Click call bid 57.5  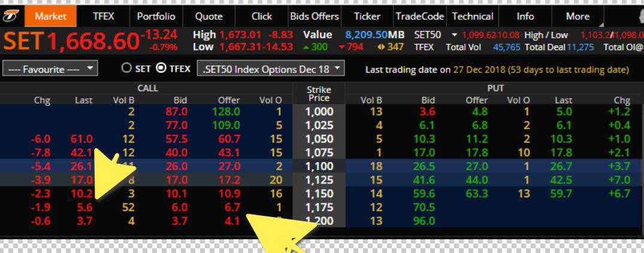coord(177,139)
